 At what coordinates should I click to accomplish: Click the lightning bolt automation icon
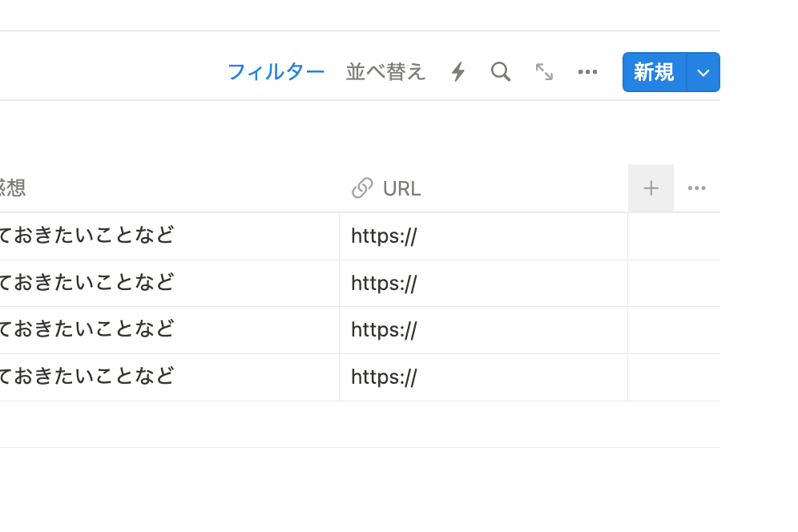(458, 72)
